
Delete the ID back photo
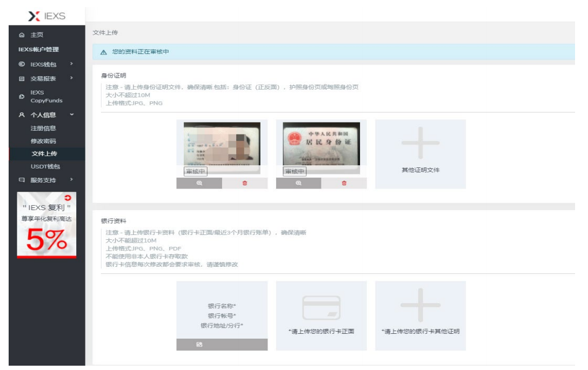pos(344,183)
